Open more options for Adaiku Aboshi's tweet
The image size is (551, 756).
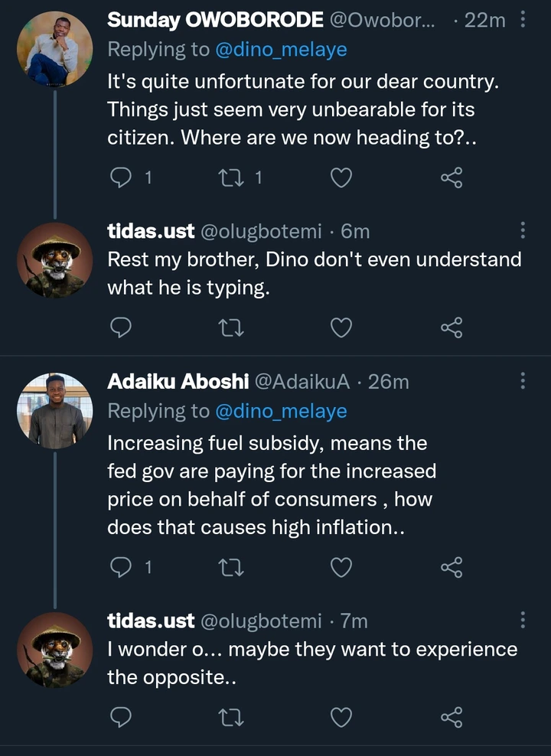pos(523,380)
